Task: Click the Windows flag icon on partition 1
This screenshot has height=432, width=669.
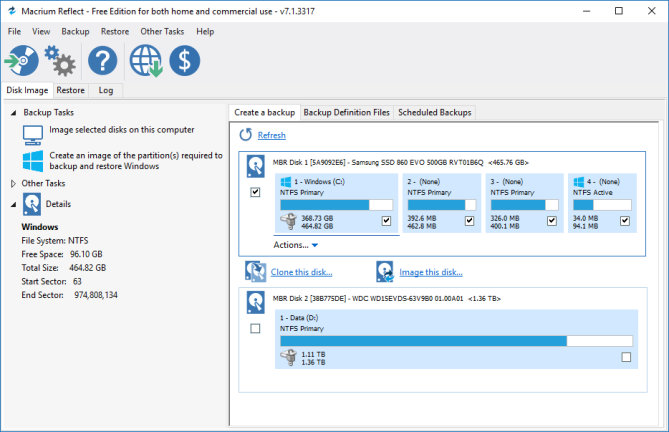Action: (x=285, y=182)
